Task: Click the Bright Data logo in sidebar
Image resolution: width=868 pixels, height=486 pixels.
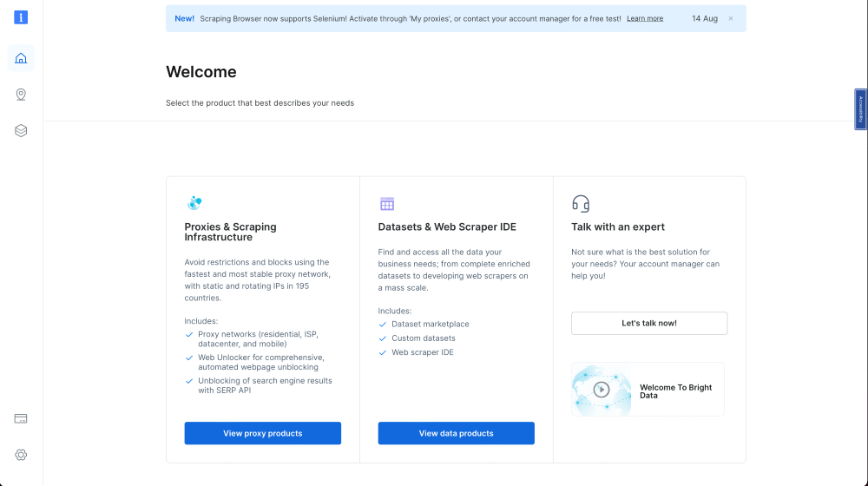Action: pos(21,17)
